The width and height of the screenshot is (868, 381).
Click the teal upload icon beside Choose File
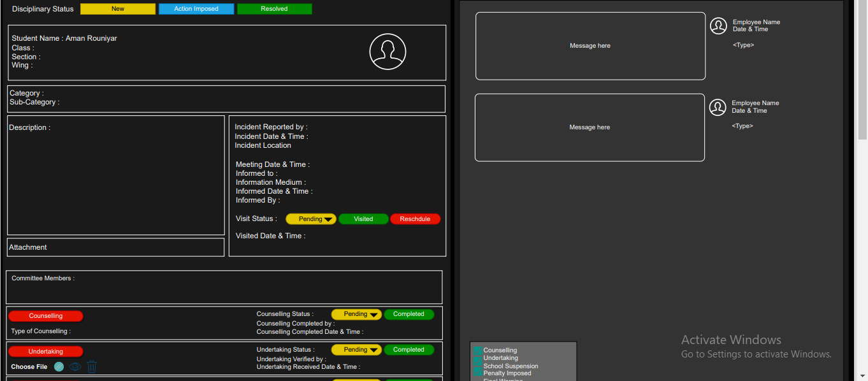pos(59,366)
